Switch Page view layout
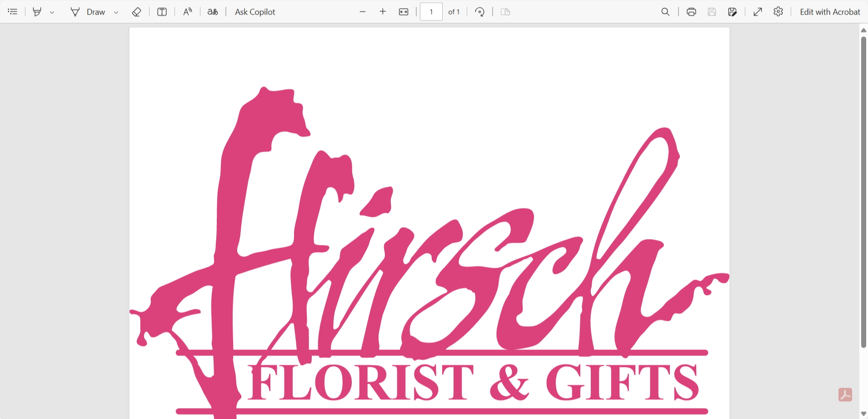The width and height of the screenshot is (868, 419). pos(505,12)
